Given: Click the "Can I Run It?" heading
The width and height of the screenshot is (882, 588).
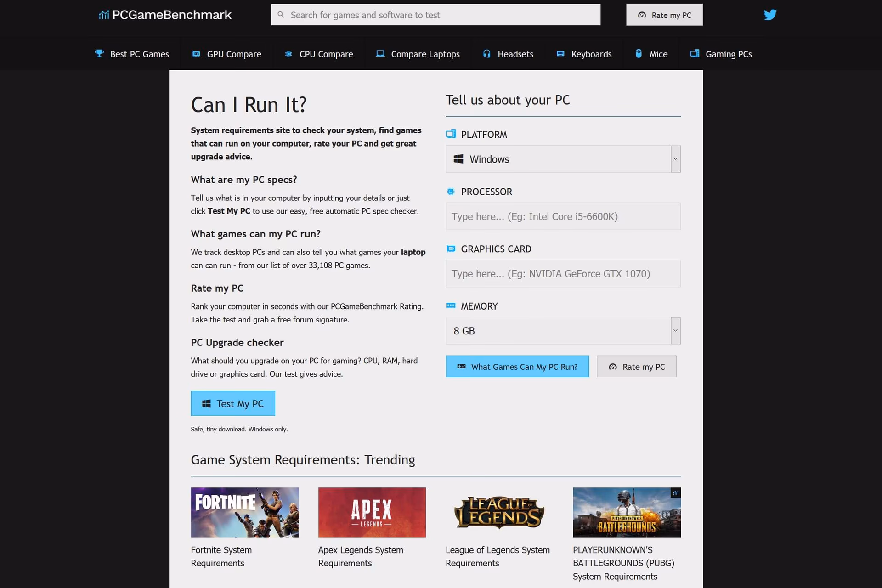Looking at the screenshot, I should 249,105.
